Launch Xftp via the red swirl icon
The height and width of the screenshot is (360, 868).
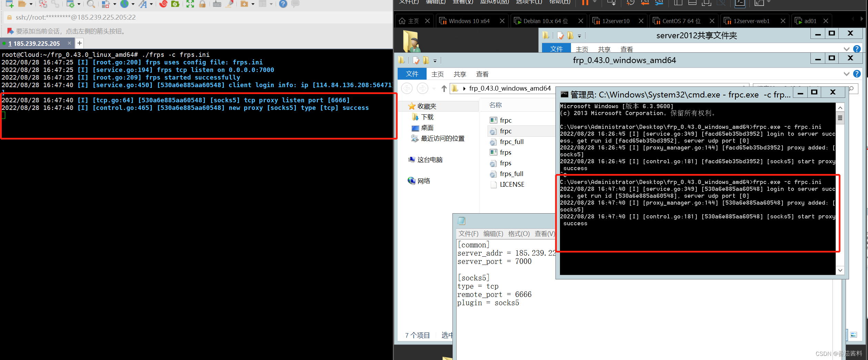(x=163, y=4)
